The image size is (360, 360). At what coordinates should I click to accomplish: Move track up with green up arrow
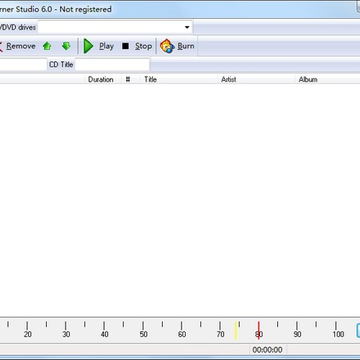click(47, 46)
